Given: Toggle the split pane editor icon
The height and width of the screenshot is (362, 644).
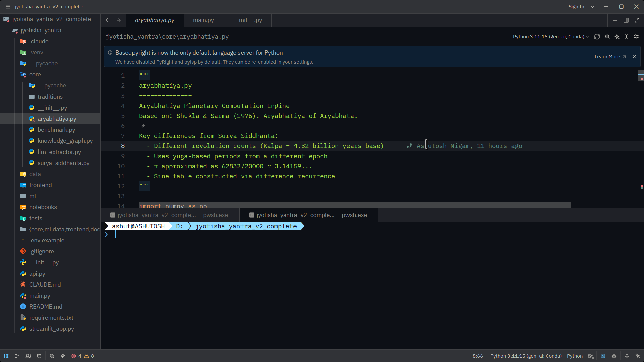Looking at the screenshot, I should tap(626, 20).
